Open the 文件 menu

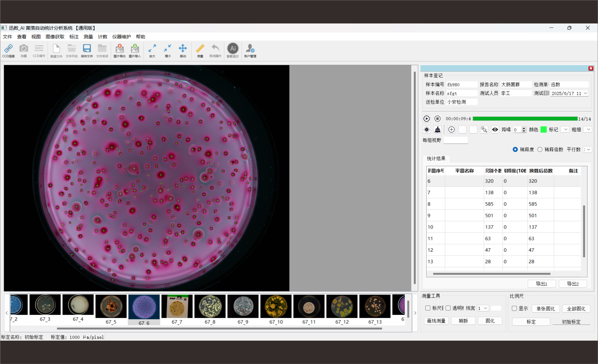7,37
